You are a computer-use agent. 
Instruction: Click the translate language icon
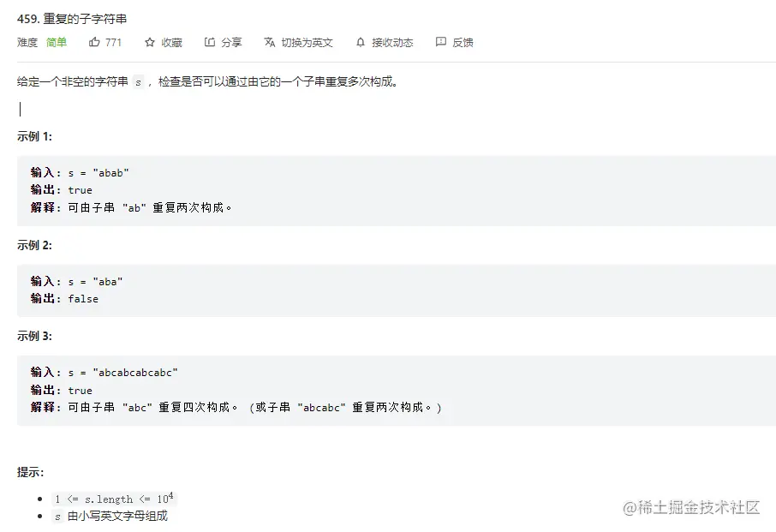(x=270, y=42)
